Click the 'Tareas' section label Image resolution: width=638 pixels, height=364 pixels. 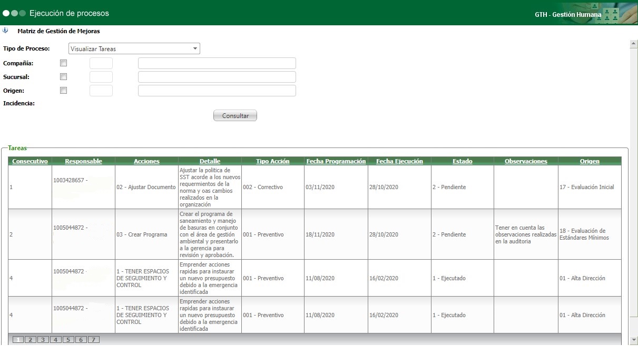pyautogui.click(x=17, y=149)
